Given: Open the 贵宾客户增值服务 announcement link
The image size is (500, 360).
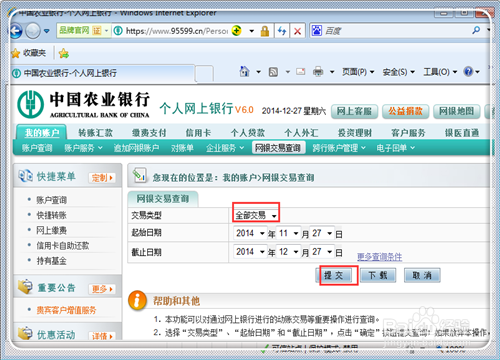Looking at the screenshot, I should (66, 310).
